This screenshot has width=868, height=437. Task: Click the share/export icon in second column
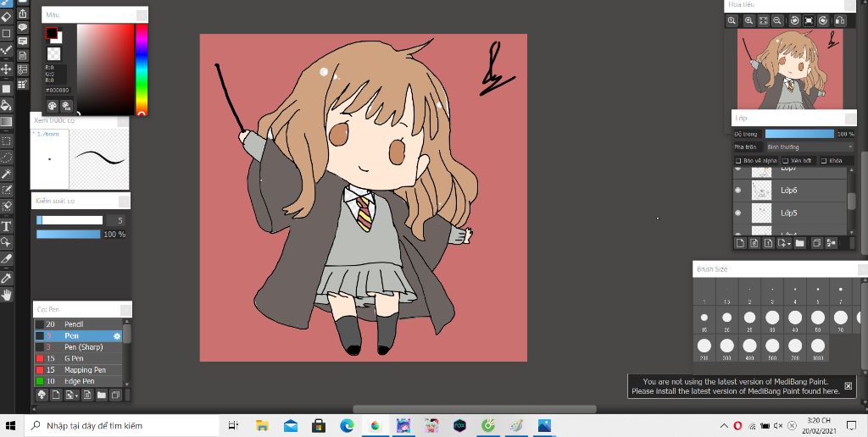(x=23, y=13)
